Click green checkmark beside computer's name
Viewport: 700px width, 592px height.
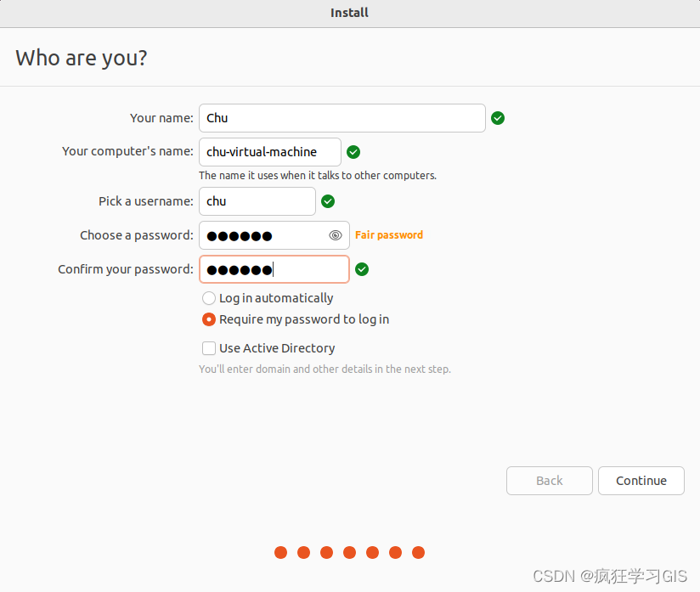(x=353, y=152)
